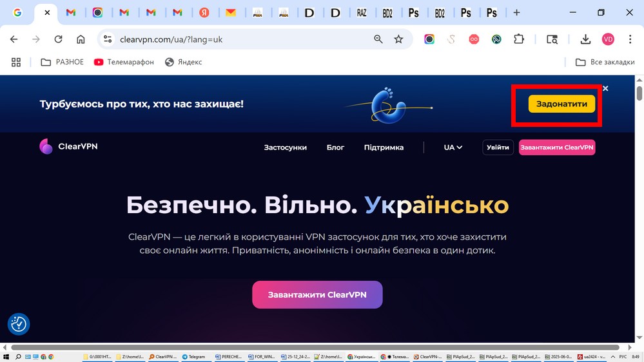Open the FOR_WIN... taskbar item

tap(261, 357)
